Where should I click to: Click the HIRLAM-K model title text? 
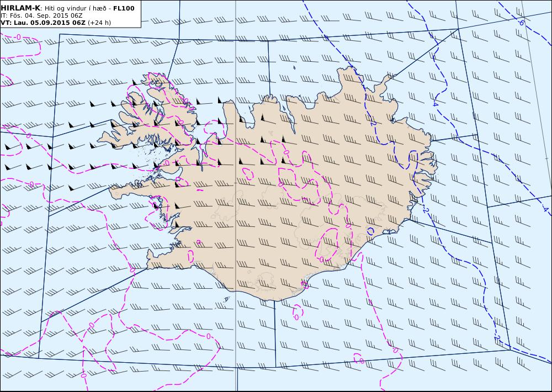(20, 8)
